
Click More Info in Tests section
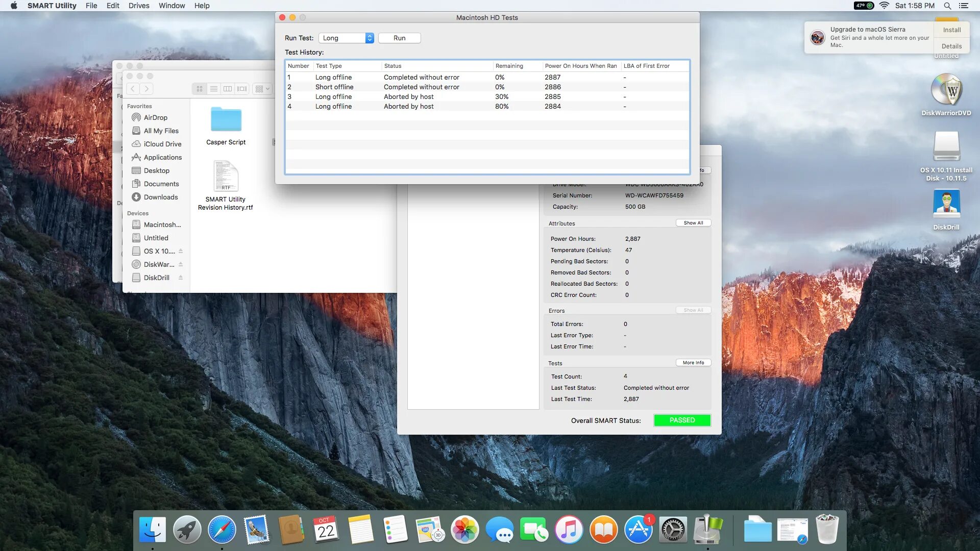693,363
